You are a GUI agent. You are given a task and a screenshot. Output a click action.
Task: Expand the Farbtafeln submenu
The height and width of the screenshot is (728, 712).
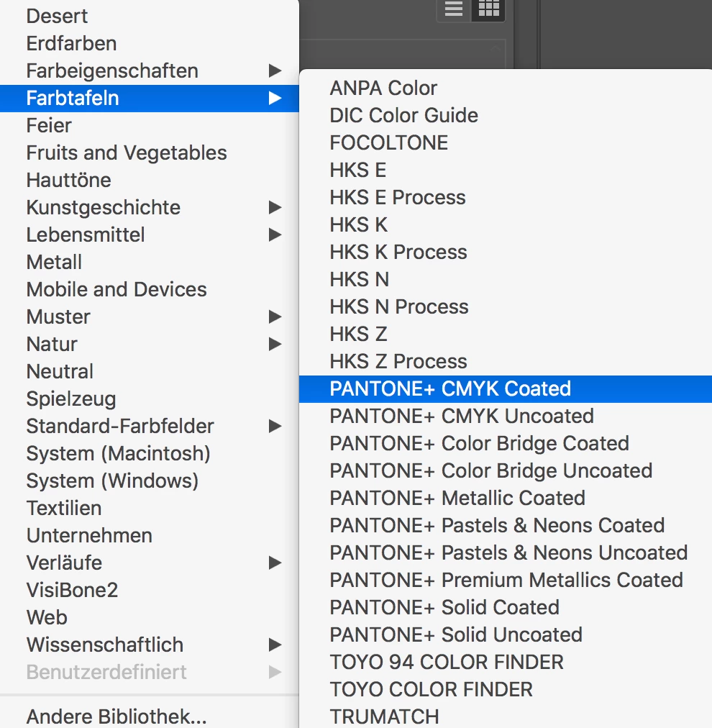(x=150, y=99)
